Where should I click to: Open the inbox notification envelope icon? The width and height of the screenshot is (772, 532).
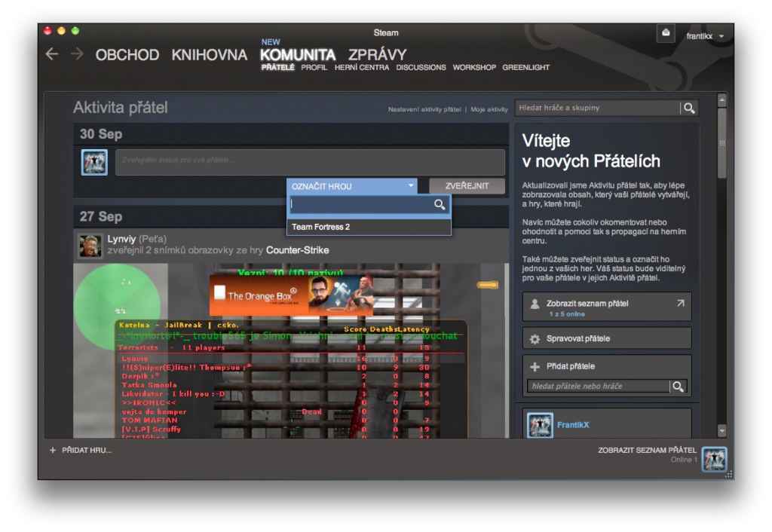[x=665, y=33]
